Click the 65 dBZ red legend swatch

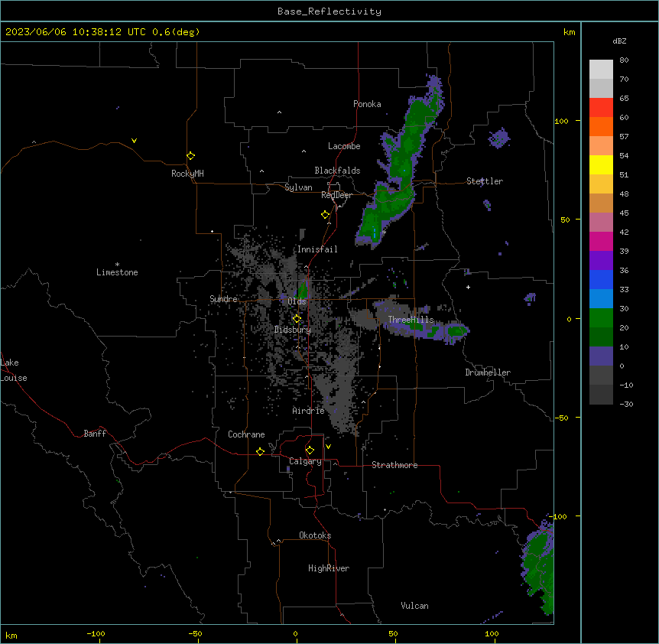601,108
